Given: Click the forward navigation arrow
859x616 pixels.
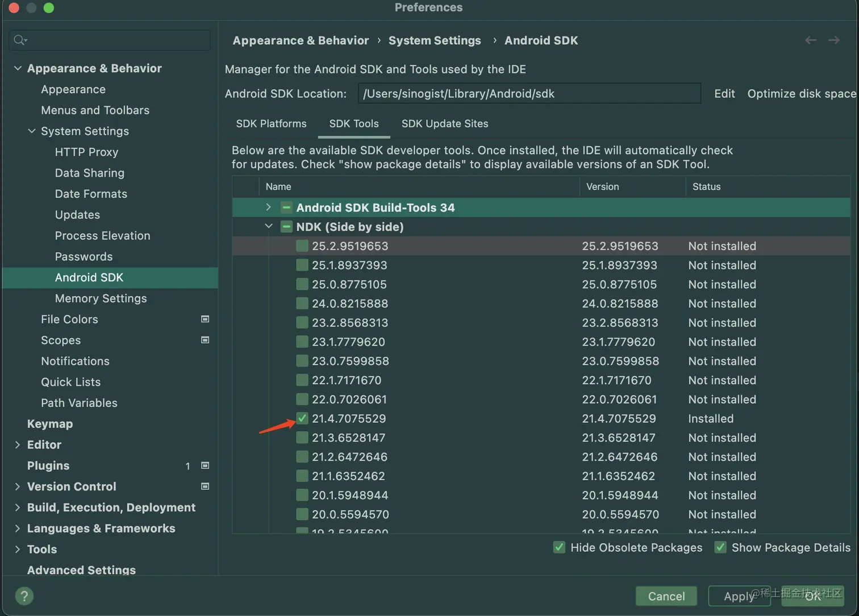Looking at the screenshot, I should coord(834,40).
